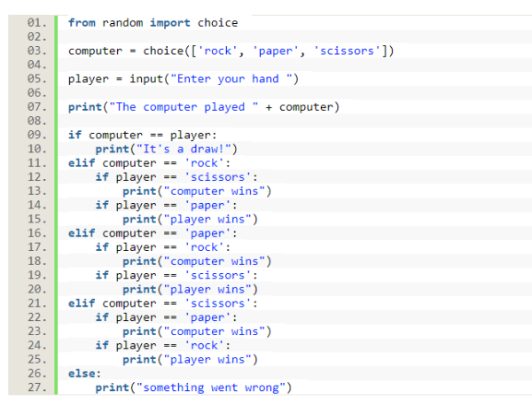Click the "Enter your hand" string

click(231, 79)
